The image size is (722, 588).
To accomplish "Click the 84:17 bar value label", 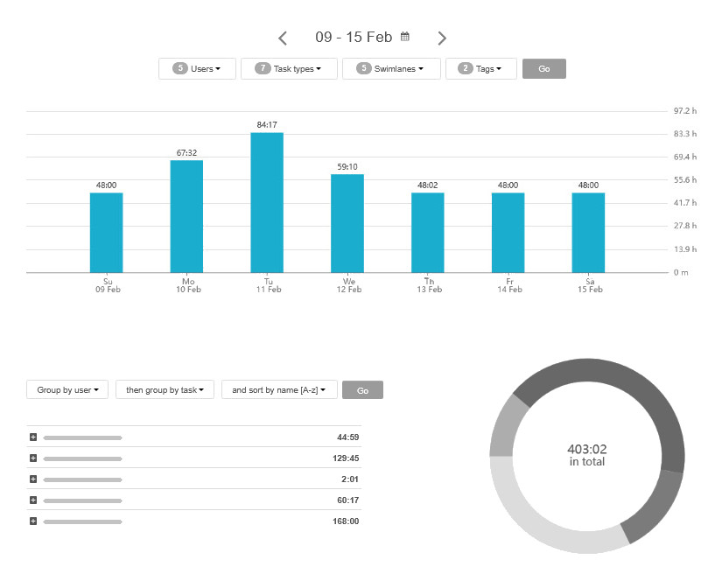I will [267, 125].
